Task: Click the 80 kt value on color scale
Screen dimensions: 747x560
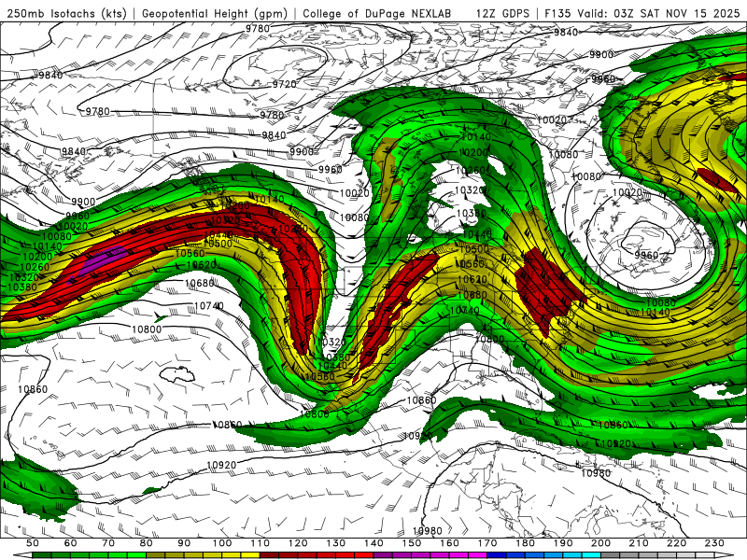Action: click(x=147, y=543)
